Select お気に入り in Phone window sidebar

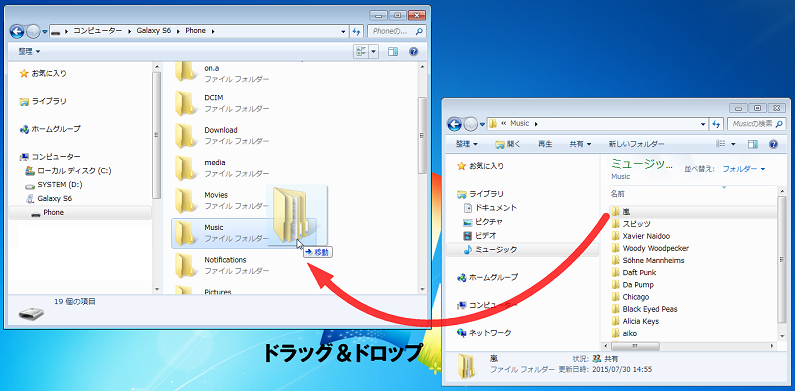click(x=43, y=74)
